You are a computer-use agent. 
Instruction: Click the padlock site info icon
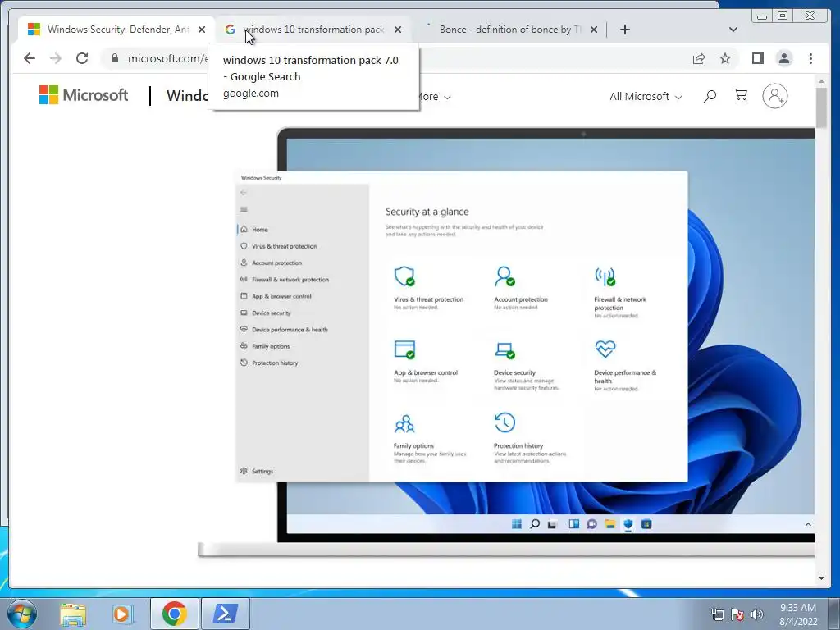click(114, 58)
